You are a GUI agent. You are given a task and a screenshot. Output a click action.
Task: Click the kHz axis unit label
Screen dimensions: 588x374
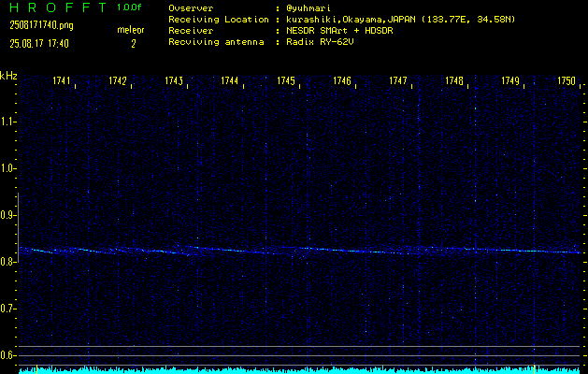tap(8, 76)
